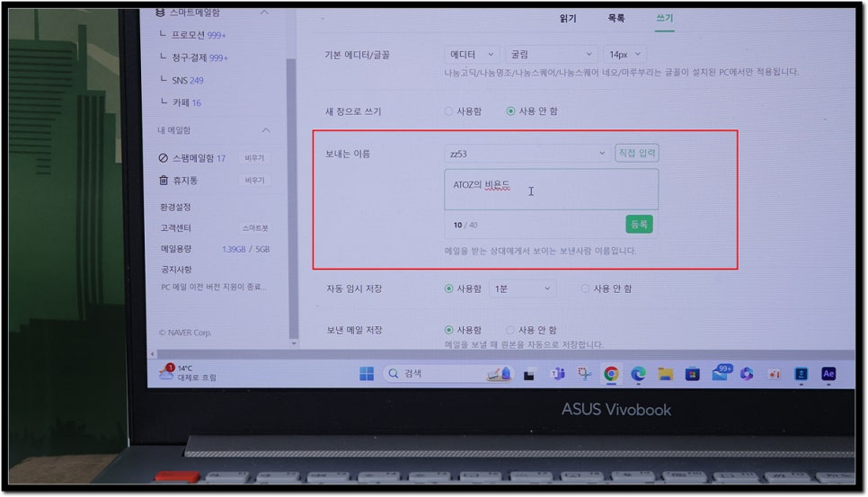Open the 메일용량 link
Viewport: 868px width, 497px height.
click(x=176, y=249)
